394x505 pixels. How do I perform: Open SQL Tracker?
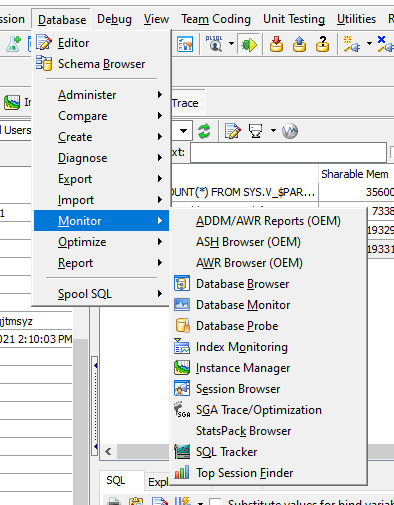[x=269, y=452]
